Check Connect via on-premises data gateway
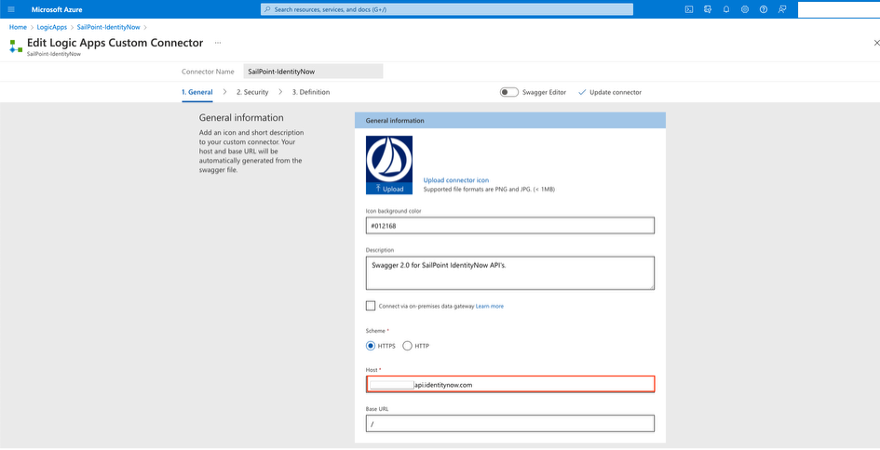 pyautogui.click(x=370, y=306)
